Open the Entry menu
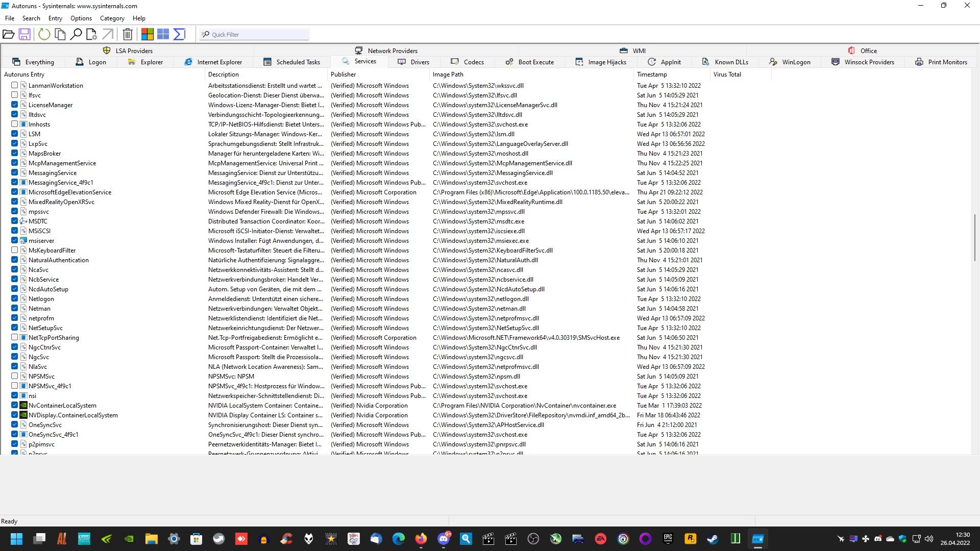 [x=55, y=18]
